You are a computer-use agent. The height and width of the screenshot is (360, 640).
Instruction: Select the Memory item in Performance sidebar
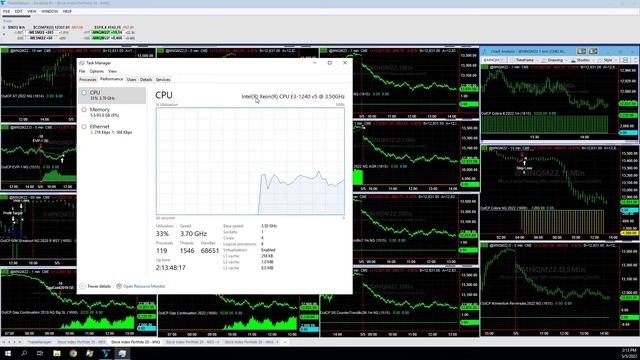112,112
